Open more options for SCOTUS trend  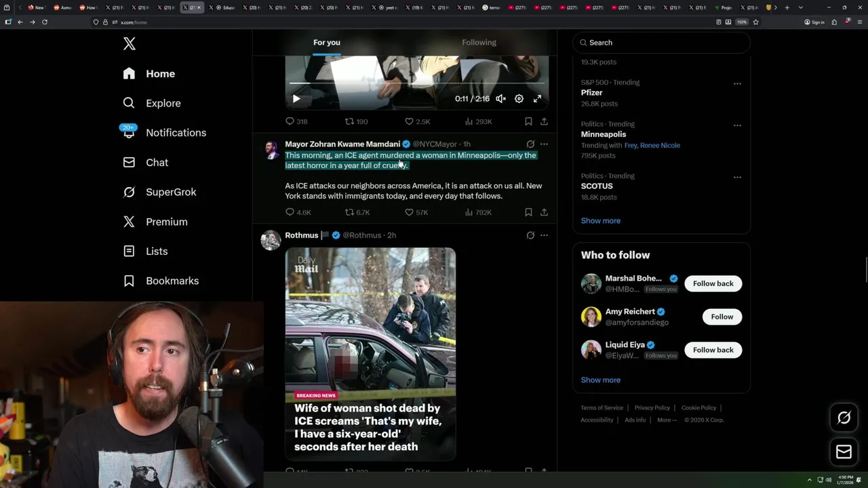[x=737, y=178]
